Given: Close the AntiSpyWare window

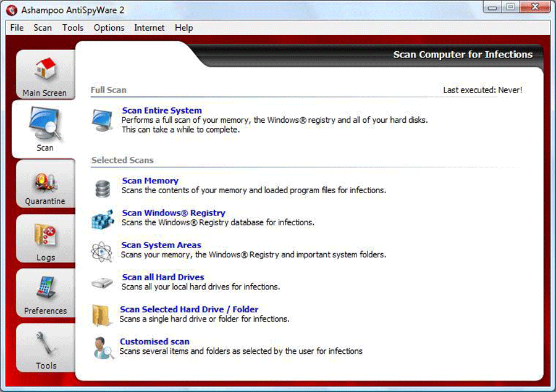Looking at the screenshot, I should point(535,7).
